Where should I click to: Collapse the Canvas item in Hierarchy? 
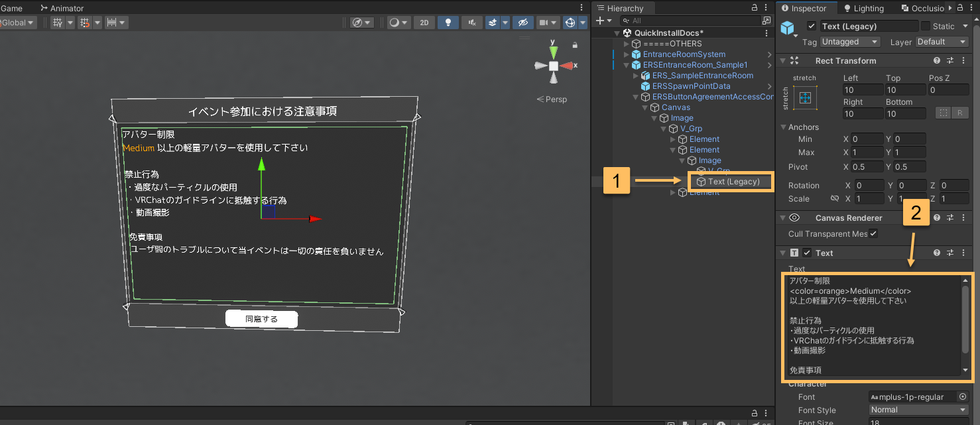coord(645,107)
